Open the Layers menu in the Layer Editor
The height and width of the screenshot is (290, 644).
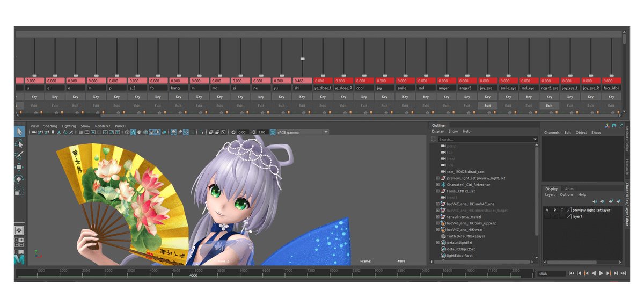coord(550,194)
